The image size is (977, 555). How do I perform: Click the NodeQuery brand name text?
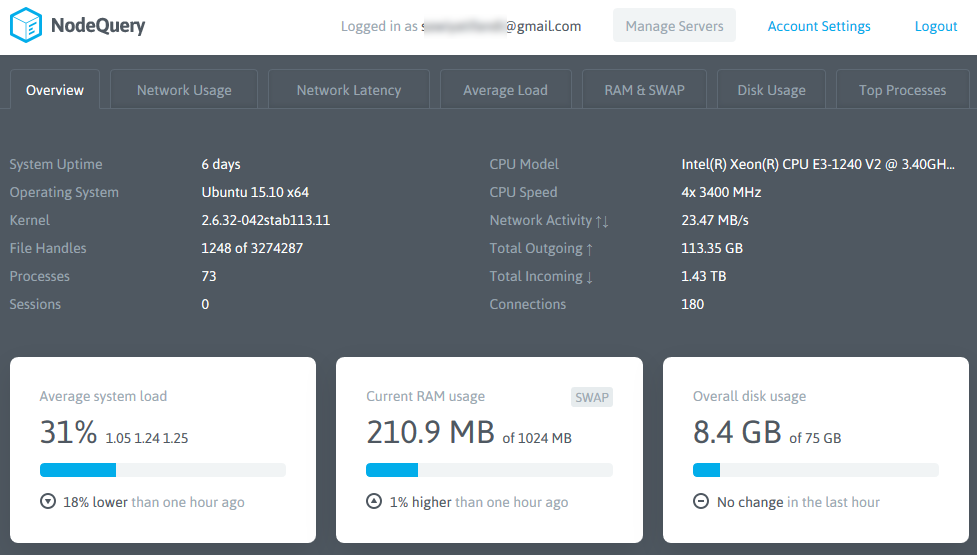[x=98, y=26]
